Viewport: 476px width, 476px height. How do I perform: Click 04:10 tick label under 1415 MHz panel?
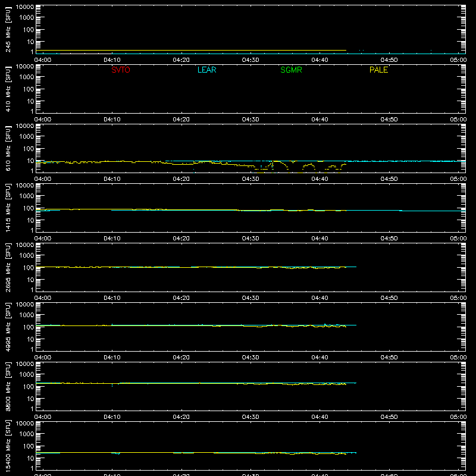[112, 239]
